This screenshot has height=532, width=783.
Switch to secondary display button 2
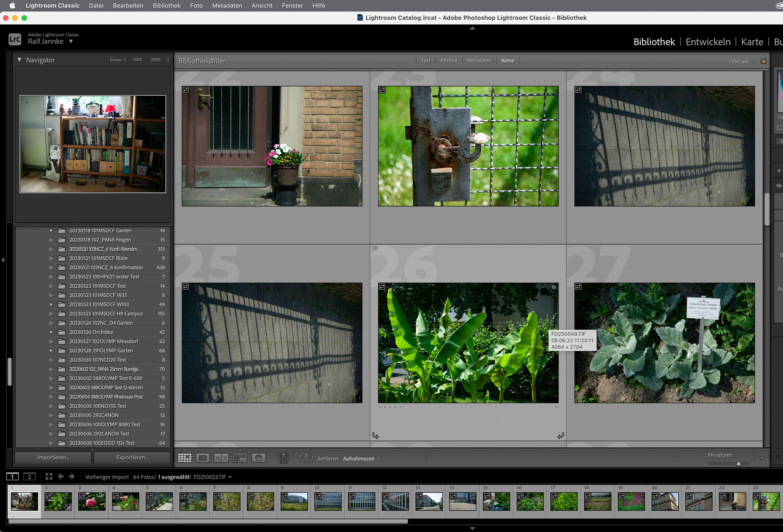[x=29, y=477]
